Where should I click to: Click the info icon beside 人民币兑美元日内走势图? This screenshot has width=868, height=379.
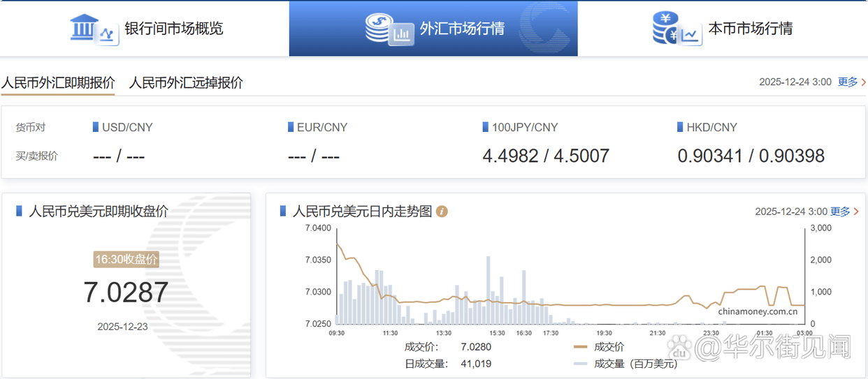point(442,211)
